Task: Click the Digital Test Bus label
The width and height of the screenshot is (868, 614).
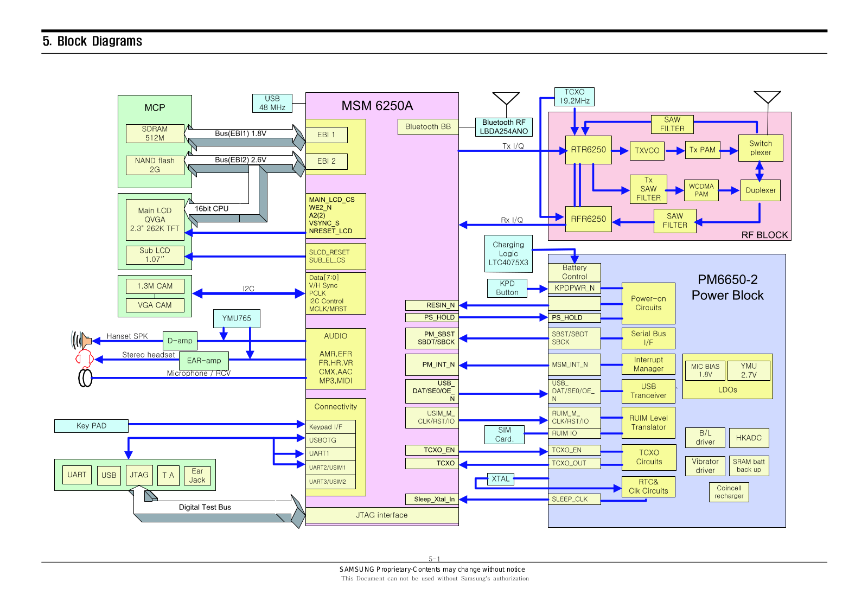Action: (205, 507)
